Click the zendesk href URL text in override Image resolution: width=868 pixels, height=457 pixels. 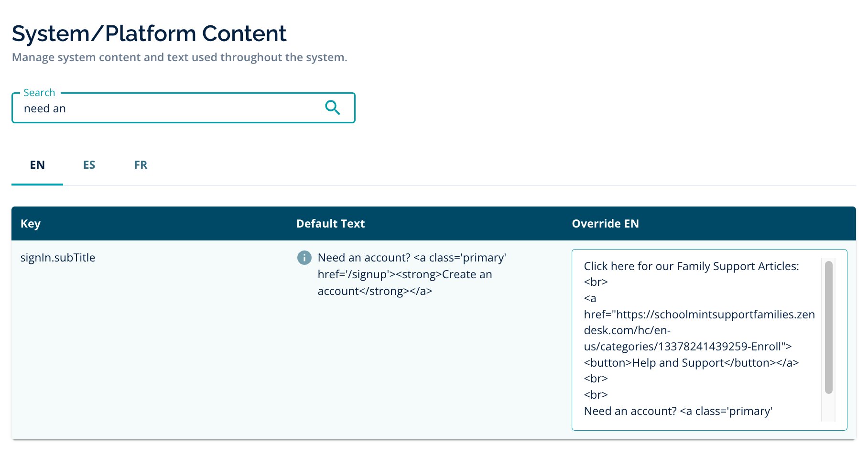point(699,315)
